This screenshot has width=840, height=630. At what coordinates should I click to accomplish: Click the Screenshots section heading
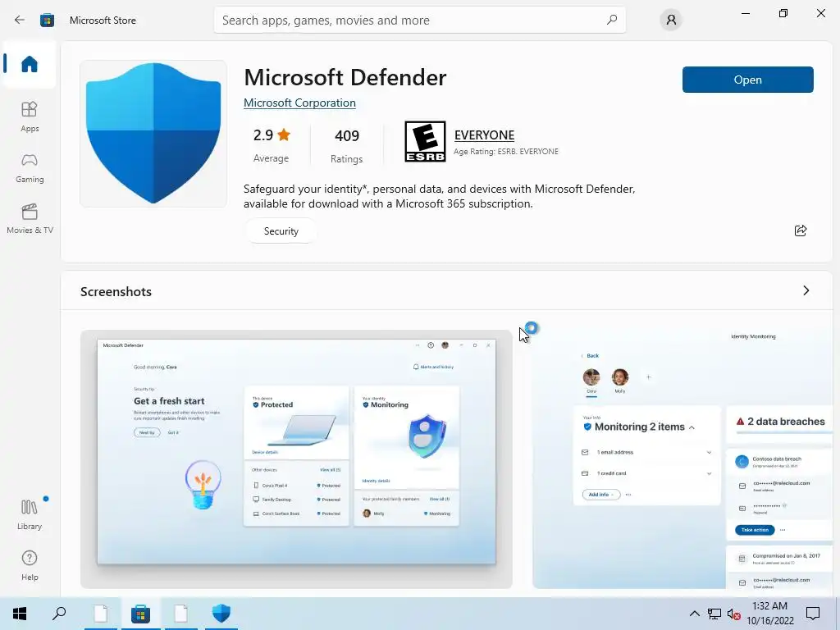pyautogui.click(x=116, y=291)
